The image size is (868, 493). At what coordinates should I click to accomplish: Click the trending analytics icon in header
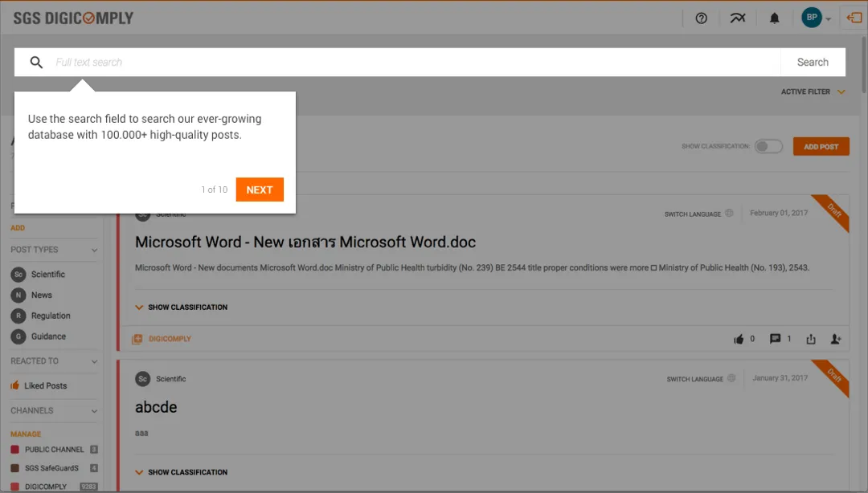tap(737, 18)
